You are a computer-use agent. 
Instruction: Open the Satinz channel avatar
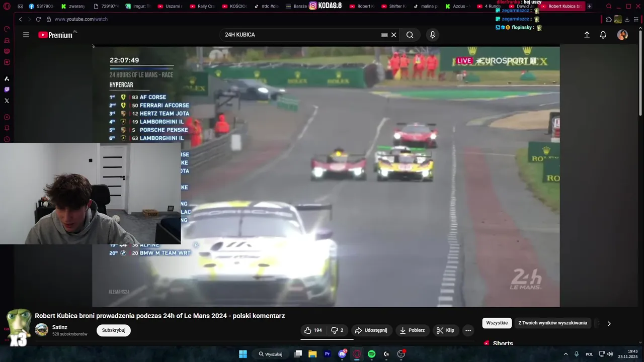point(42,330)
